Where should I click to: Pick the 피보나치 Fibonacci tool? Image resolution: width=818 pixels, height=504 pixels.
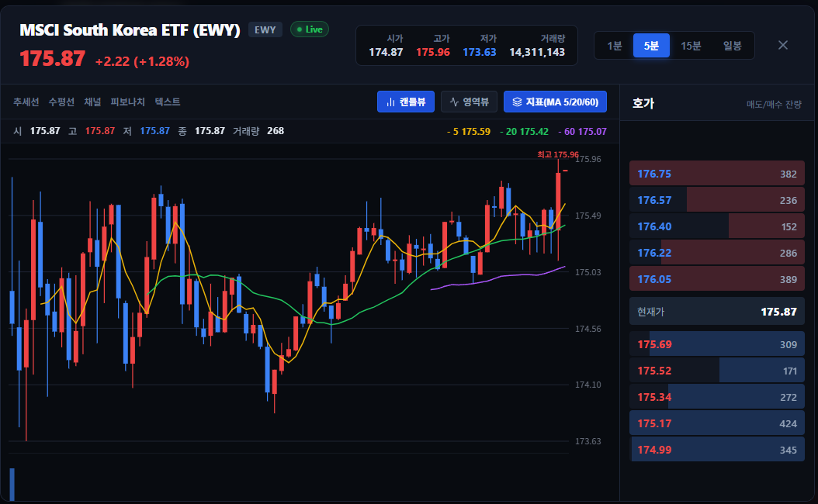pos(127,102)
